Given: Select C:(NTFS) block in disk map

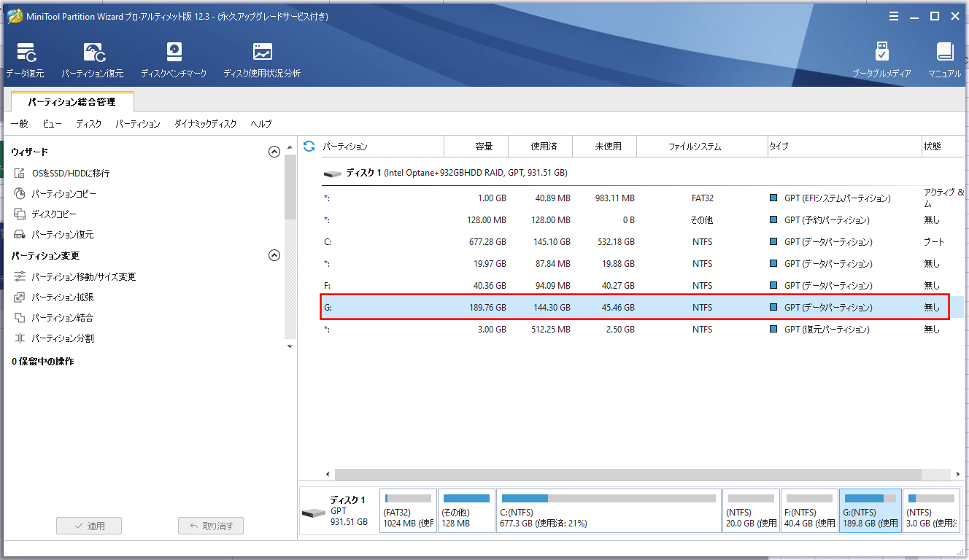Looking at the screenshot, I should [609, 511].
